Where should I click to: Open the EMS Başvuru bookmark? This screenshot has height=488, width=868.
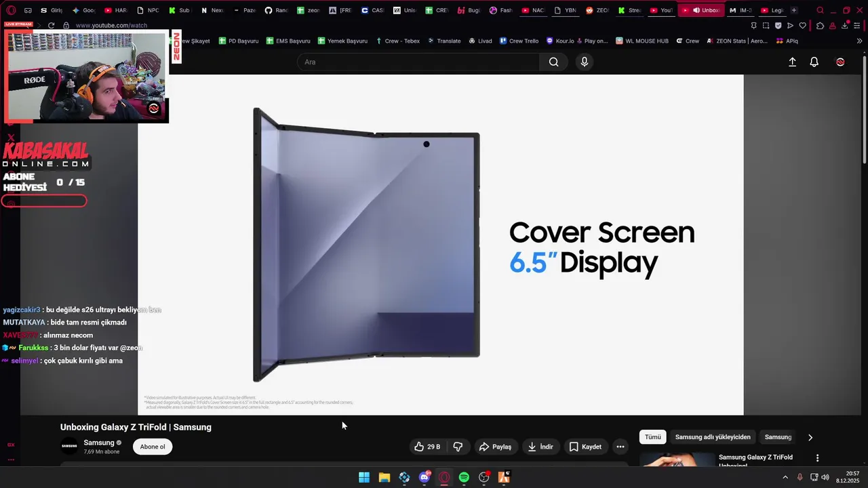pos(288,41)
